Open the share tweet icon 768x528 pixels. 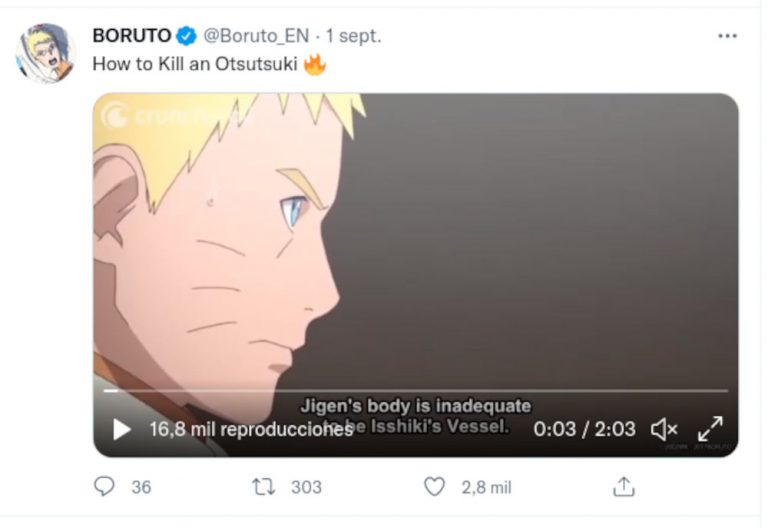click(x=624, y=487)
